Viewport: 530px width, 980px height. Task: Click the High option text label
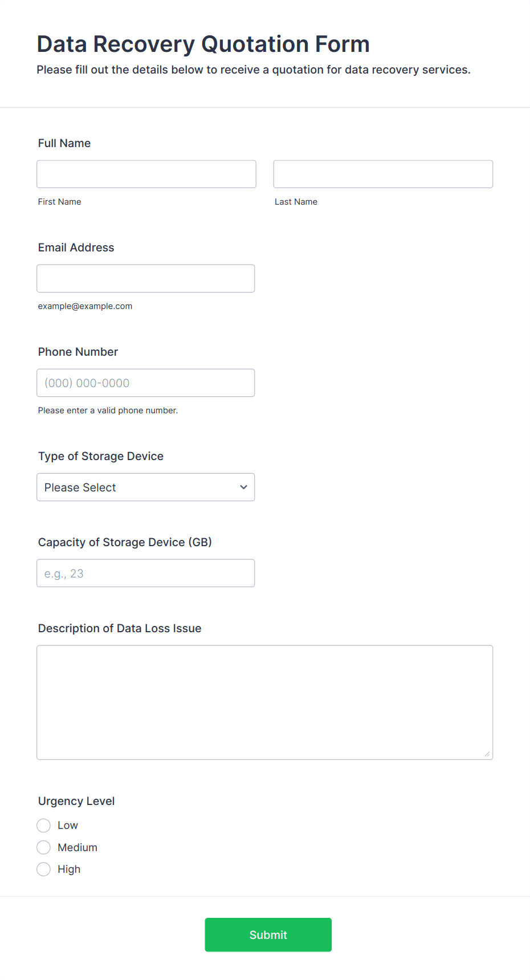pos(69,869)
